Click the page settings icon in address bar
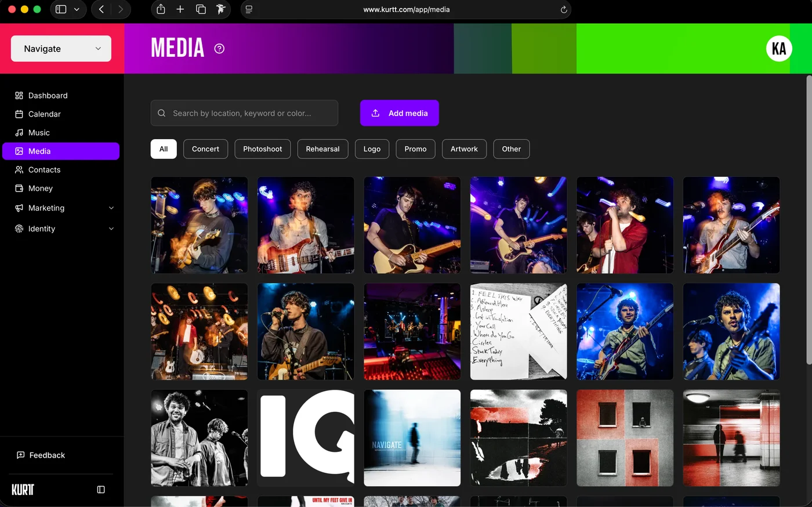The image size is (812, 507). [x=249, y=9]
